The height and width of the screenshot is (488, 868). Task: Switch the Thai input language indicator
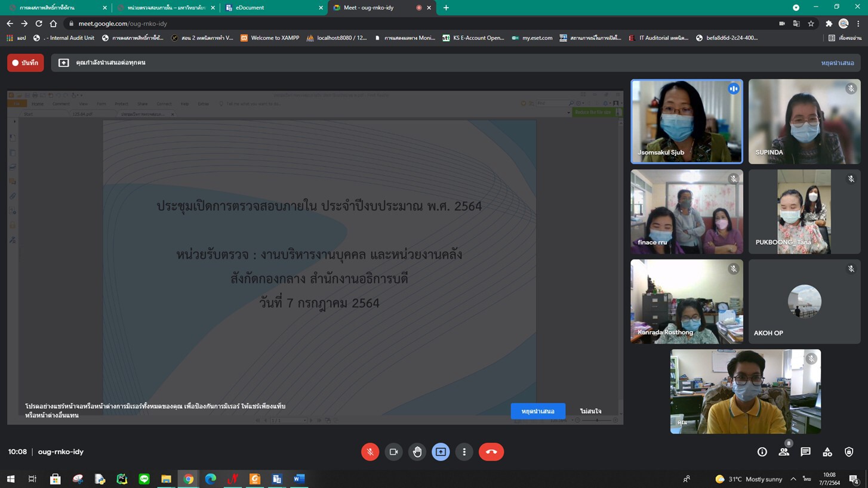click(x=807, y=479)
